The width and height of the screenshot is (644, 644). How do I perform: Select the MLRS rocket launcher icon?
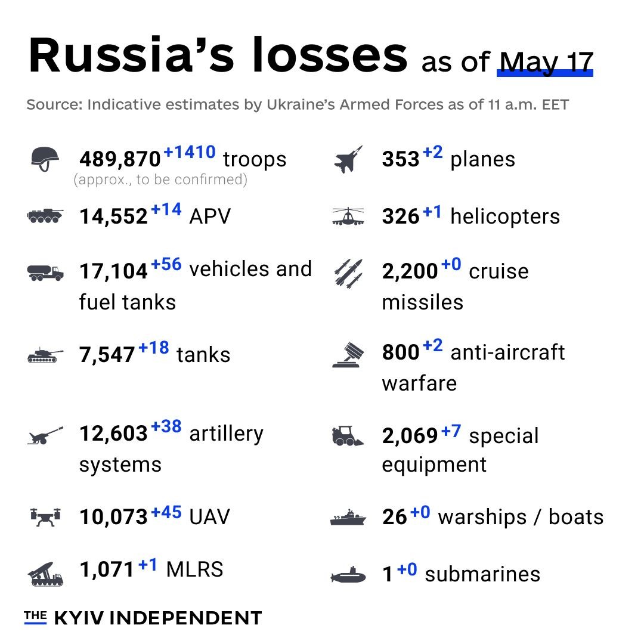coord(45,574)
